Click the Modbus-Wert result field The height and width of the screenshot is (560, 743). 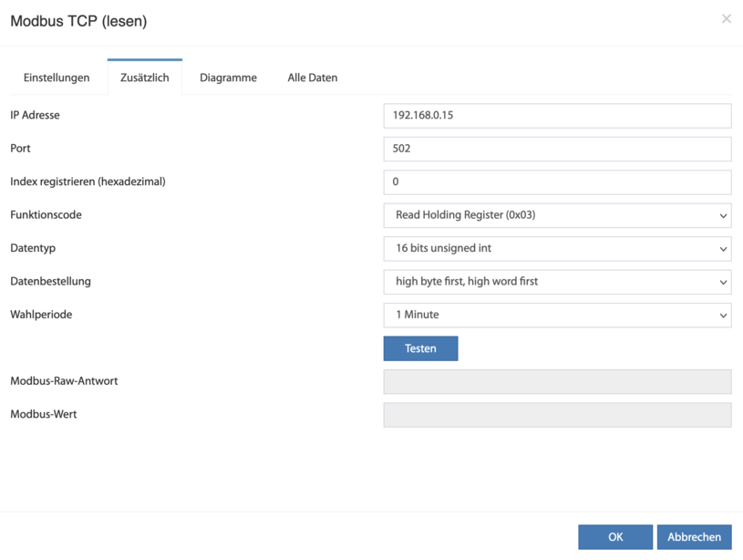coord(557,414)
